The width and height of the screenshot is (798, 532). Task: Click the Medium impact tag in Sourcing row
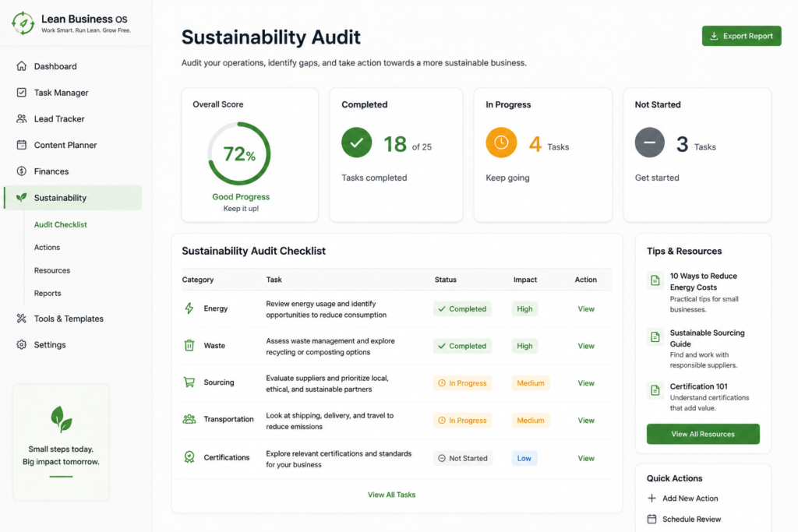(x=530, y=383)
